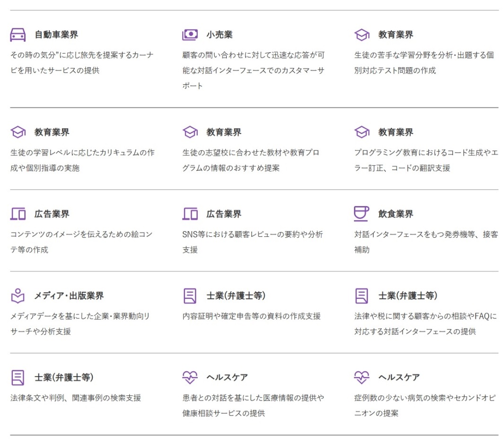The width and height of the screenshot is (503, 448).
Task: Click the banknote icon next to 小売業
Action: pos(190,35)
